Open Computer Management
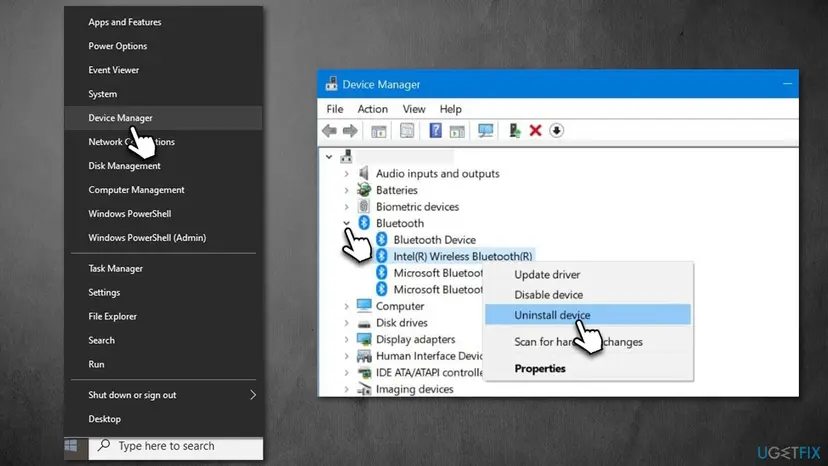Screen dimensions: 828x466 click(x=164, y=190)
